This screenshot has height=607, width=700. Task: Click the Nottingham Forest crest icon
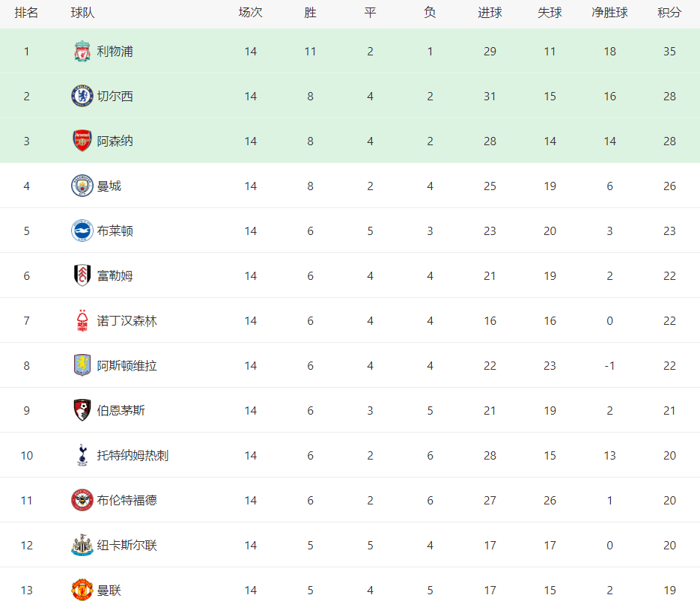coord(82,321)
